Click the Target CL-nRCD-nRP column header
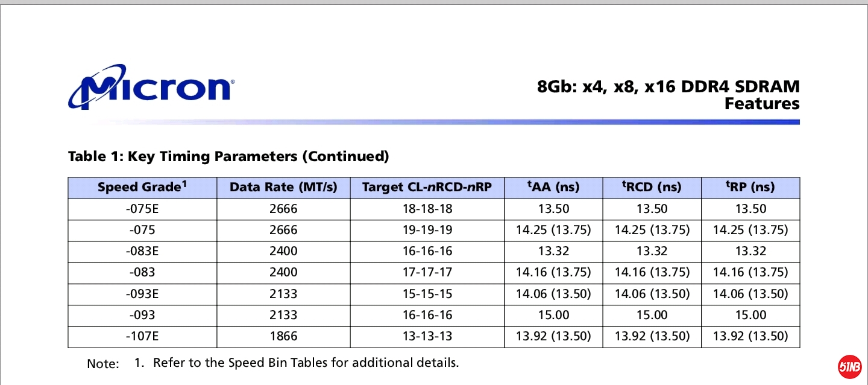The image size is (868, 385). pyautogui.click(x=427, y=188)
